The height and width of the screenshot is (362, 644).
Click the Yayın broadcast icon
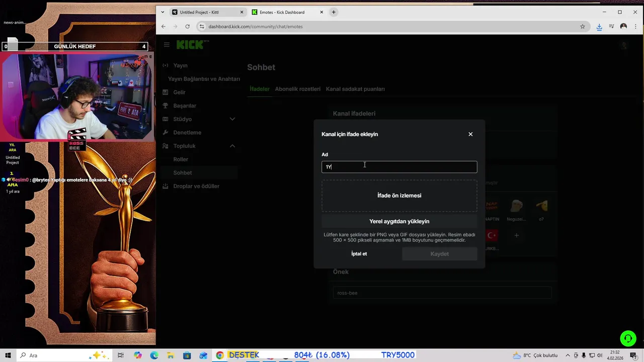[166, 65]
